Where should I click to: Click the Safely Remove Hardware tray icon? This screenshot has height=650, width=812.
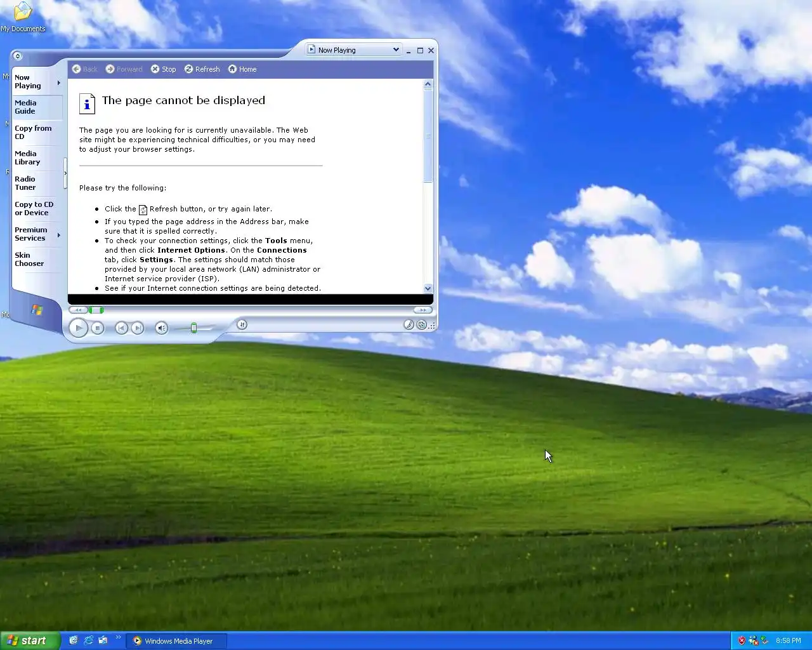coord(764,640)
